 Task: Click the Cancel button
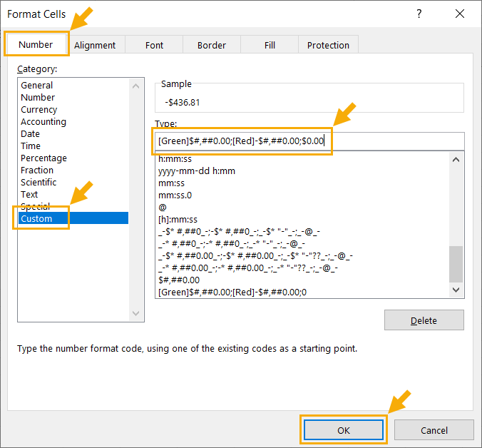[x=434, y=430]
